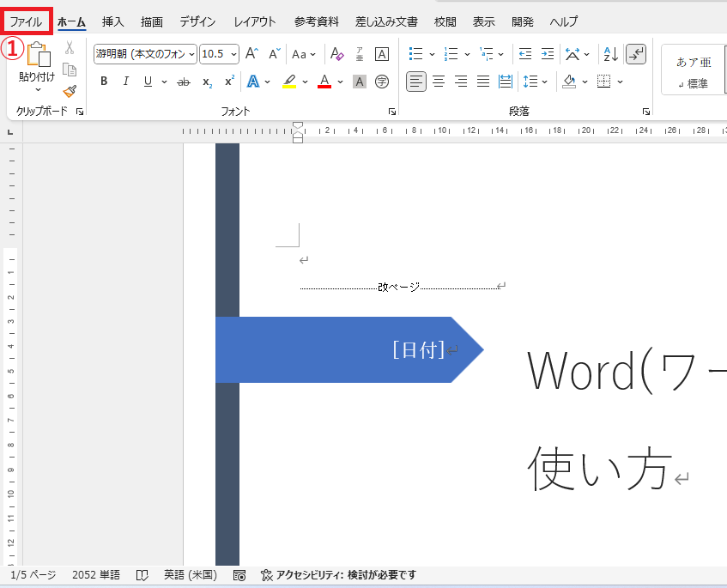Justify text alignment
Viewport: 727px width, 588px height.
point(483,82)
